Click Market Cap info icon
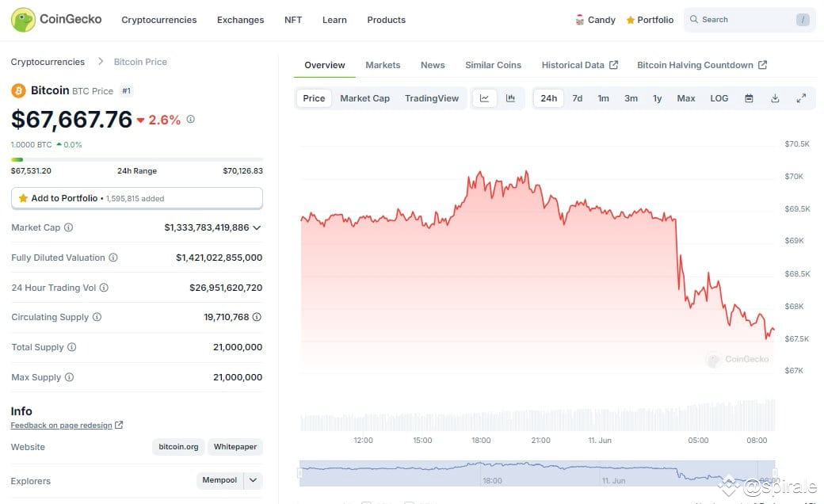The image size is (824, 504). click(69, 227)
